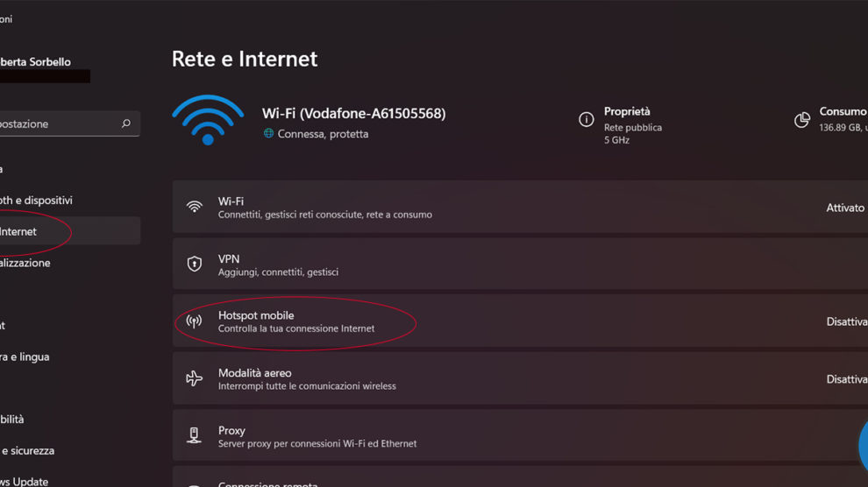Select Windows Update in the sidebar
Screen dimensions: 868x487
click(25, 481)
